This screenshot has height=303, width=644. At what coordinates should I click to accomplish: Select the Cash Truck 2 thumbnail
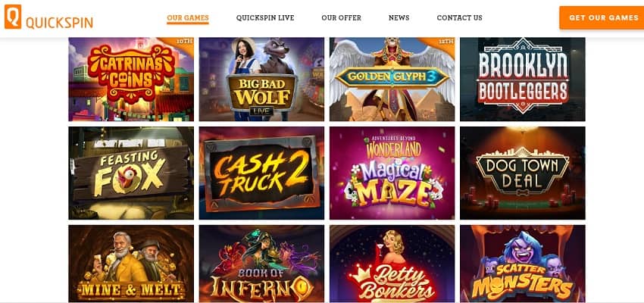click(261, 173)
